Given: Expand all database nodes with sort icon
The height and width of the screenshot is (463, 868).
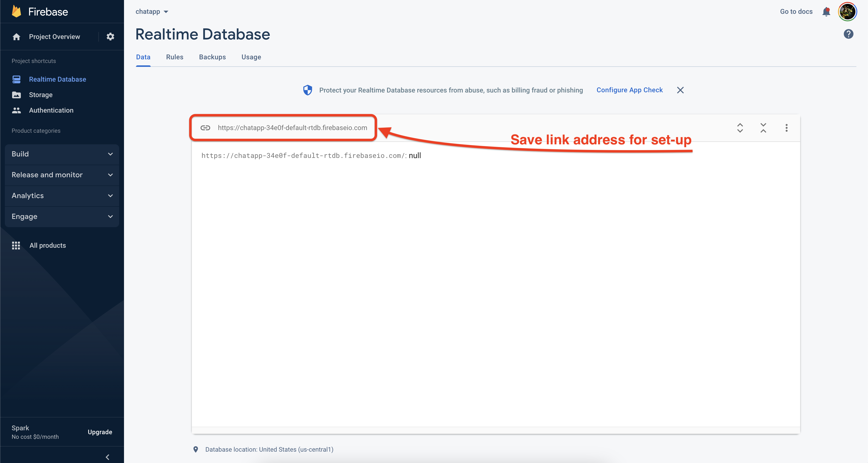Looking at the screenshot, I should (740, 128).
